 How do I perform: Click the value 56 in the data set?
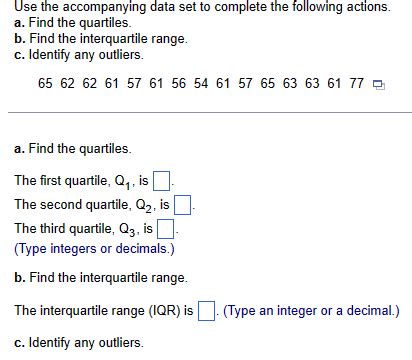click(179, 83)
